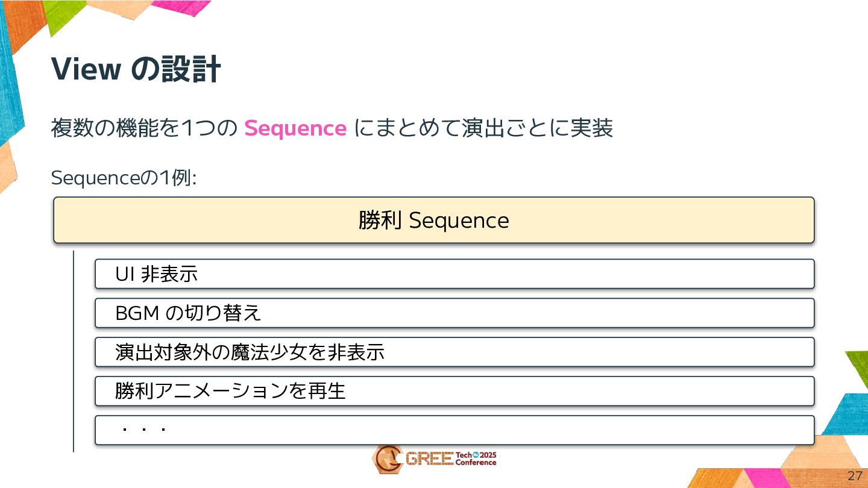Click the pink shape in bottom-right corner
This screenshot has width=868, height=488.
pos(764,478)
